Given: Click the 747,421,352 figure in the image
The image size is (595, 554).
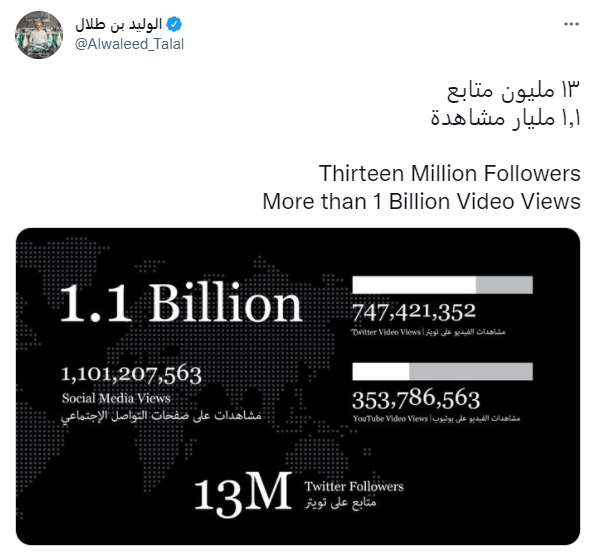Looking at the screenshot, I should (414, 312).
